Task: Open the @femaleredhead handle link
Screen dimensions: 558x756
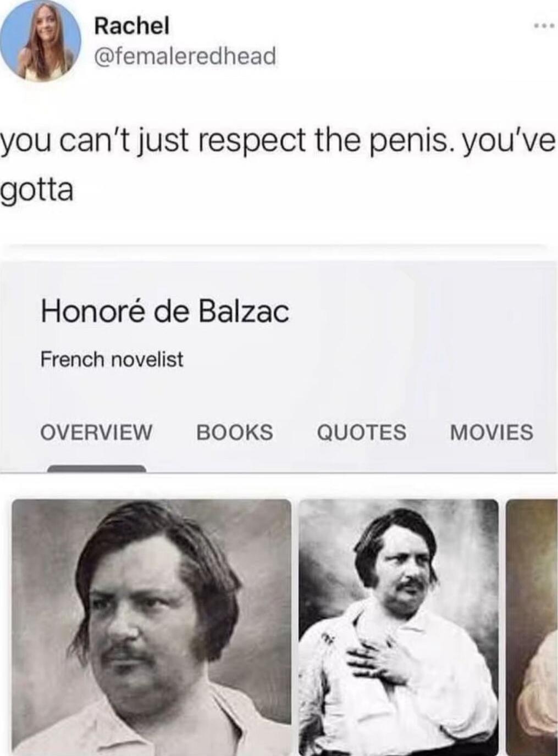Action: click(x=185, y=56)
